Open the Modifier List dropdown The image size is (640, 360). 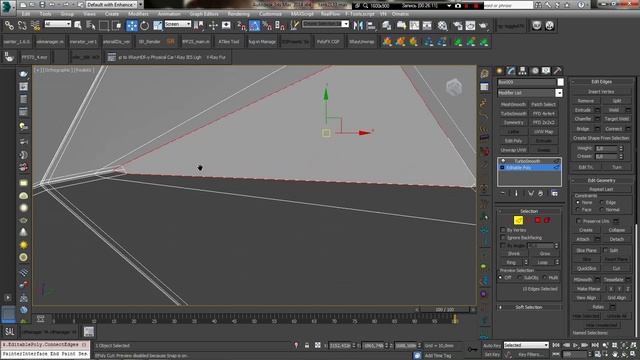coord(559,93)
